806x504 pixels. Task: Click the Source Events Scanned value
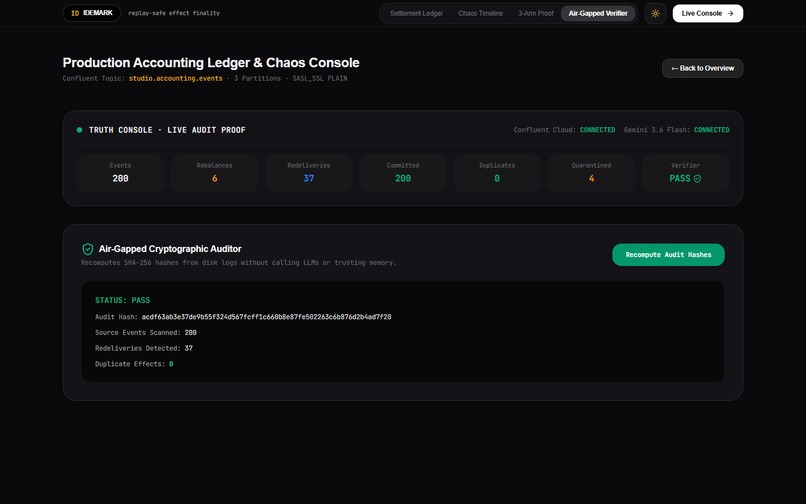pos(191,333)
